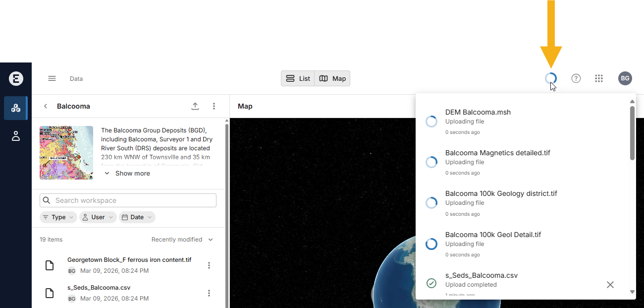Open the workspaces icon in sidebar
Viewport: 644px width, 308px height.
tap(16, 108)
